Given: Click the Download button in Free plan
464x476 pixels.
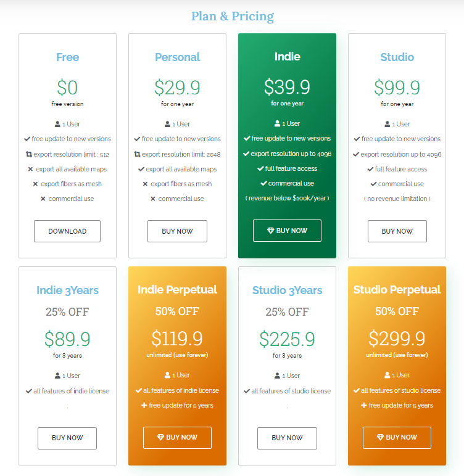Looking at the screenshot, I should coord(67,231).
